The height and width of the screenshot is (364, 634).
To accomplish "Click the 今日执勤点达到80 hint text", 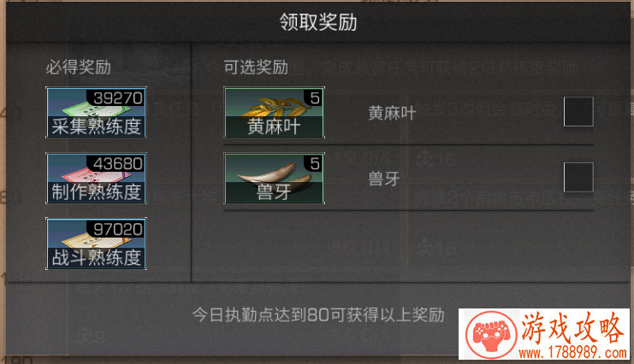I will pyautogui.click(x=260, y=314).
